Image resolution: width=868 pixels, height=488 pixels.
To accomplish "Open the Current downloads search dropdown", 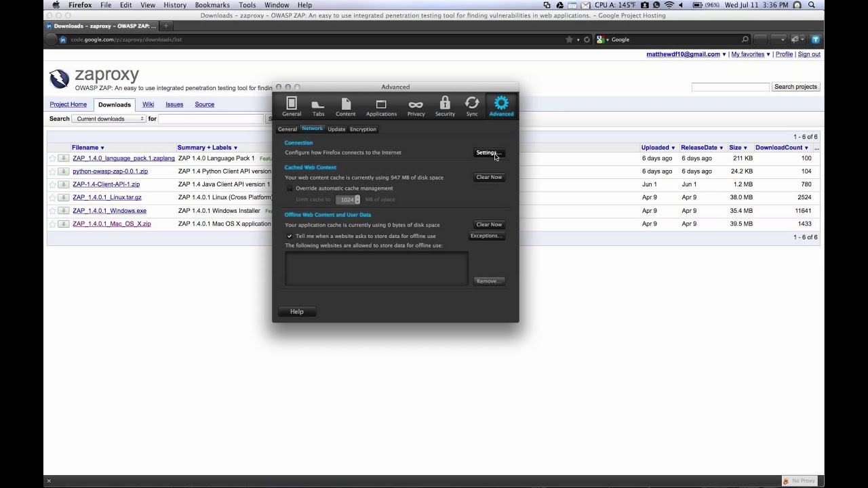I will (109, 119).
